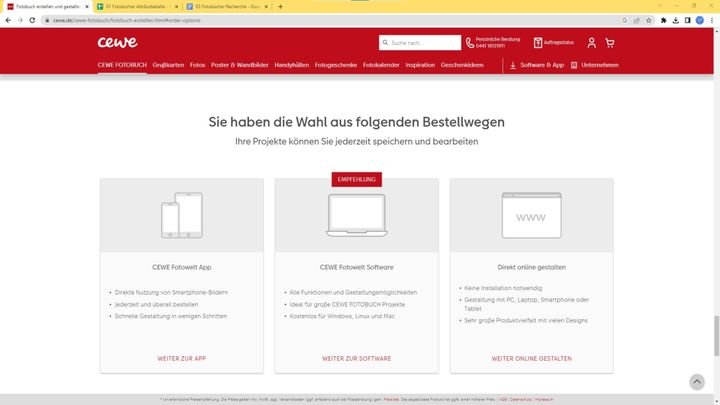Viewport: 720px width, 405px height.
Task: Go forward in browser history
Action: (20, 20)
